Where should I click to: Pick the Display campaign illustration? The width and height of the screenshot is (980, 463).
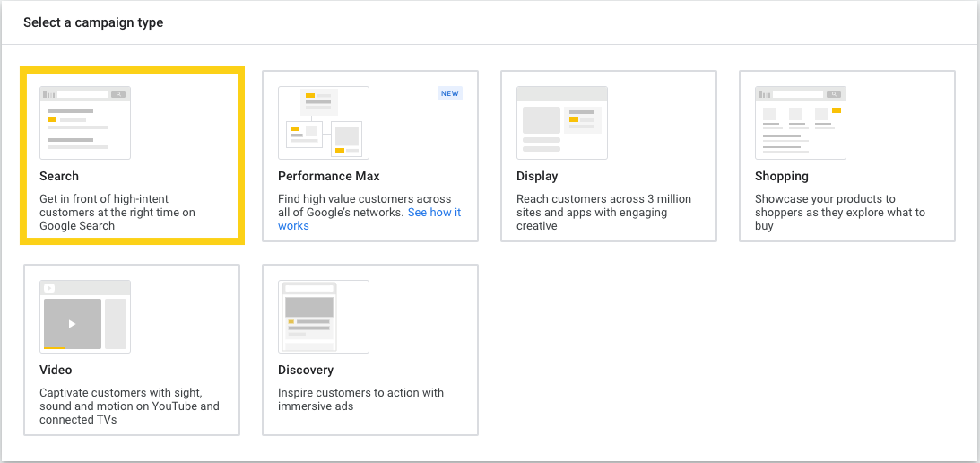click(x=562, y=123)
